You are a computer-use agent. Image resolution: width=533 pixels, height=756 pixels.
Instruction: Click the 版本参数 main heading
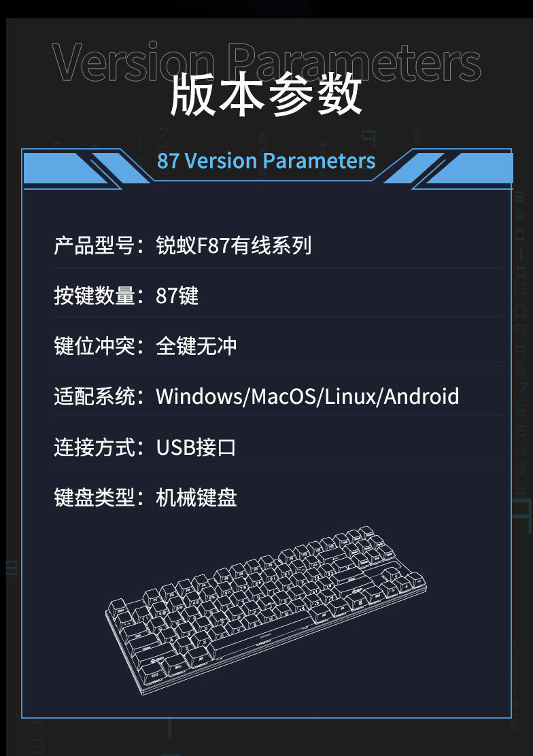click(x=266, y=94)
